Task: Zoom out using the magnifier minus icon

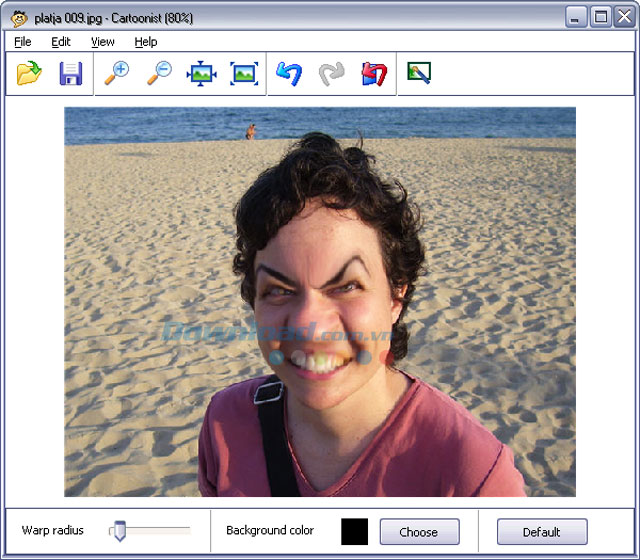Action: [x=159, y=73]
